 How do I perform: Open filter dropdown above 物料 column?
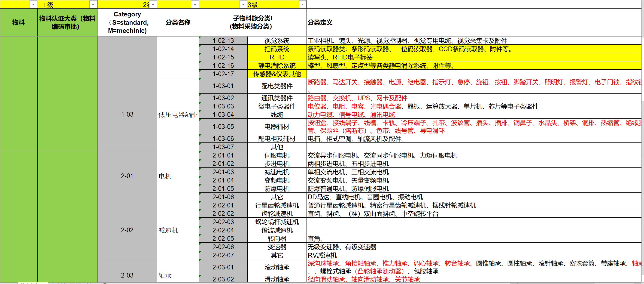[x=33, y=4]
